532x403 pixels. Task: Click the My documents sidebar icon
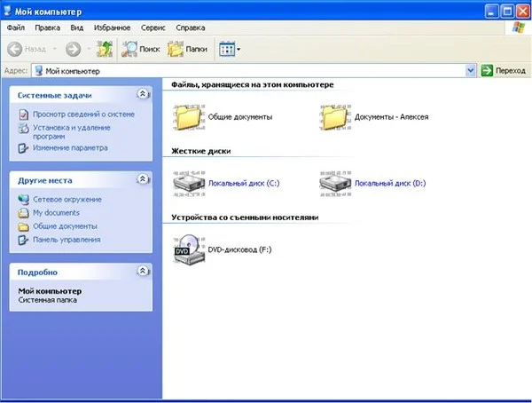(23, 213)
